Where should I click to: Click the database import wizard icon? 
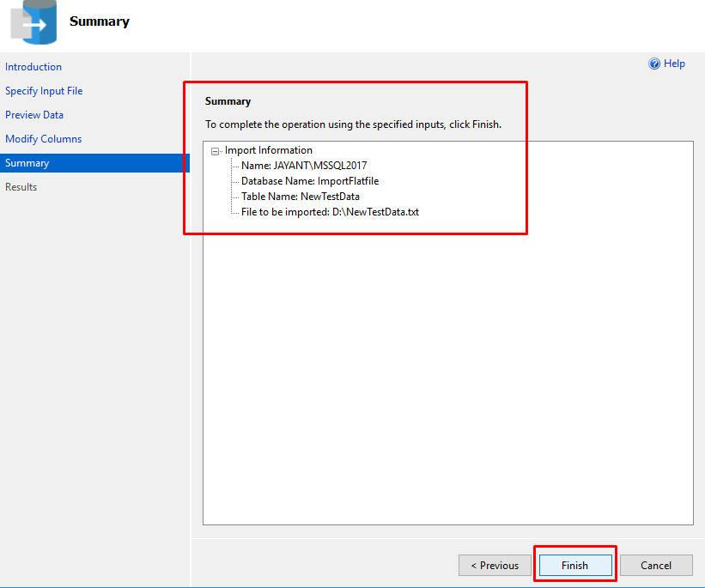click(x=33, y=22)
